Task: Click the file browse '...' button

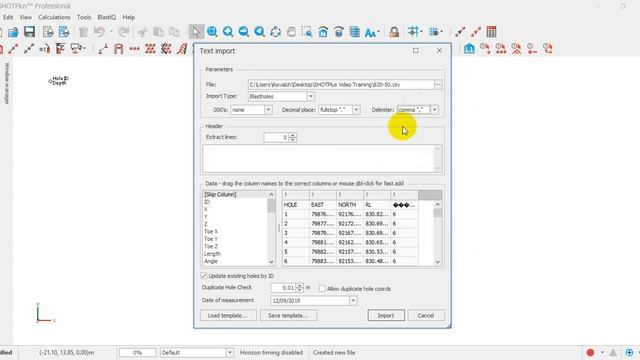Action: (438, 84)
